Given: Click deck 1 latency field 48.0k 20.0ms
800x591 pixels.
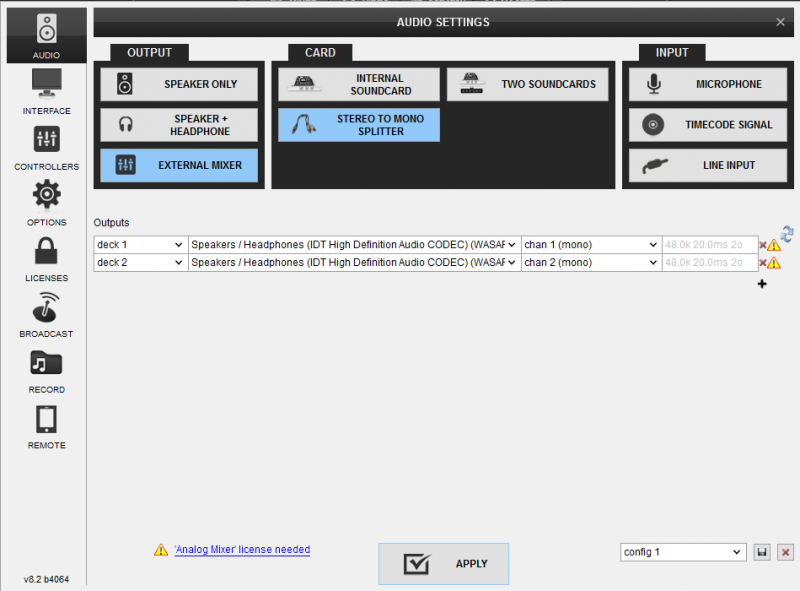Looking at the screenshot, I should tap(710, 244).
